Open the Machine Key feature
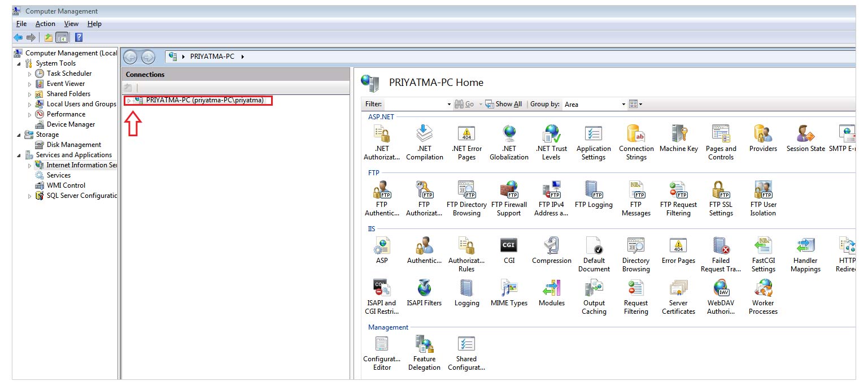The image size is (868, 385). (678, 139)
